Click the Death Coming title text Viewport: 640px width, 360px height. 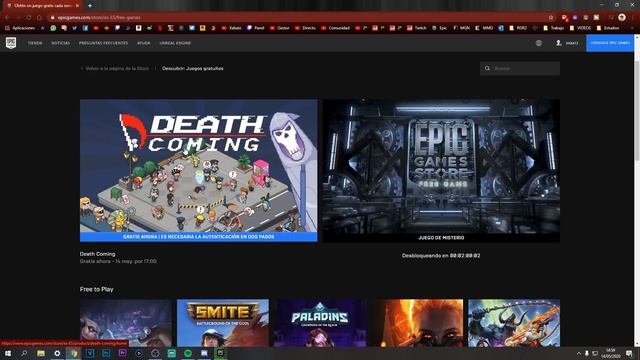tap(98, 254)
